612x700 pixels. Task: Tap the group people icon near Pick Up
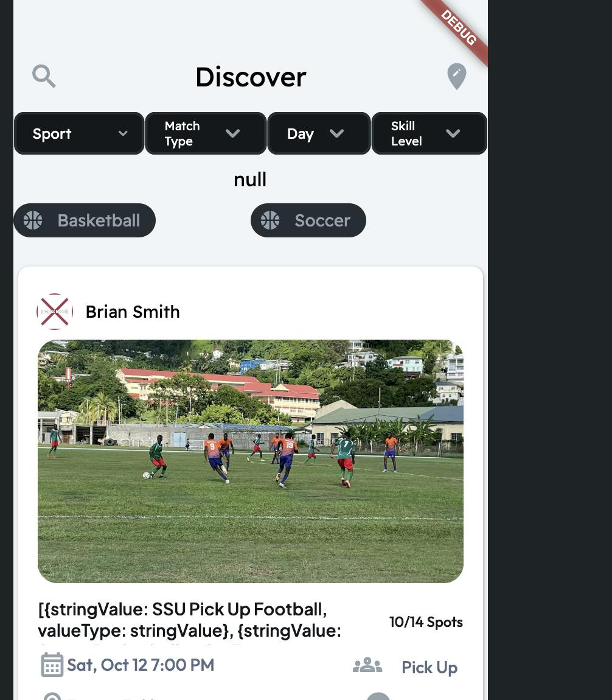[367, 665]
